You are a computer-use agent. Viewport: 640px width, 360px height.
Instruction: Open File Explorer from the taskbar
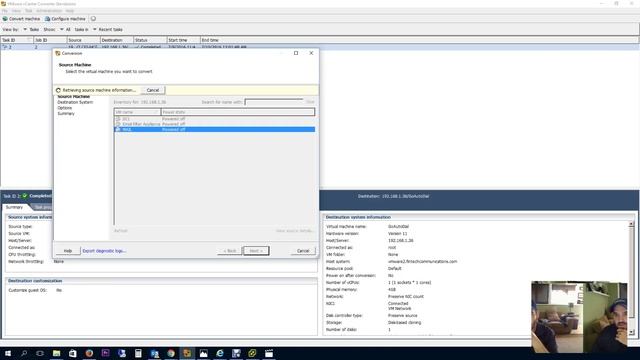tap(56, 353)
